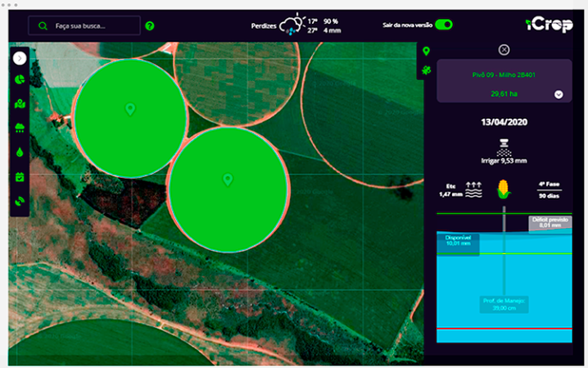Image resolution: width=588 pixels, height=368 pixels.
Task: Click the satellite icon in the sidebar
Action: pyautogui.click(x=20, y=201)
